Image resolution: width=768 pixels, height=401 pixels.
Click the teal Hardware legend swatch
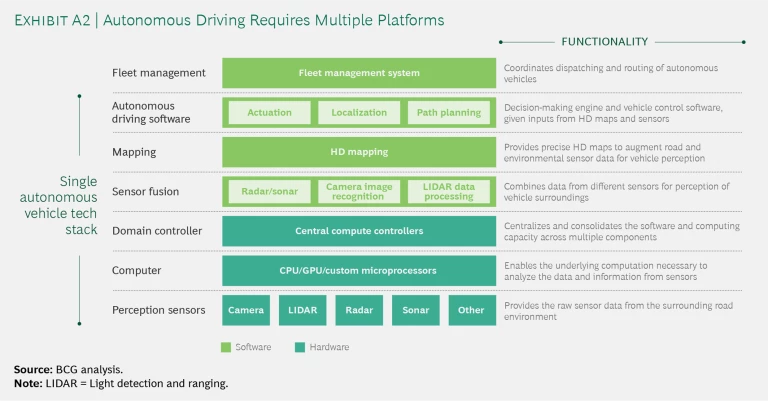point(301,347)
